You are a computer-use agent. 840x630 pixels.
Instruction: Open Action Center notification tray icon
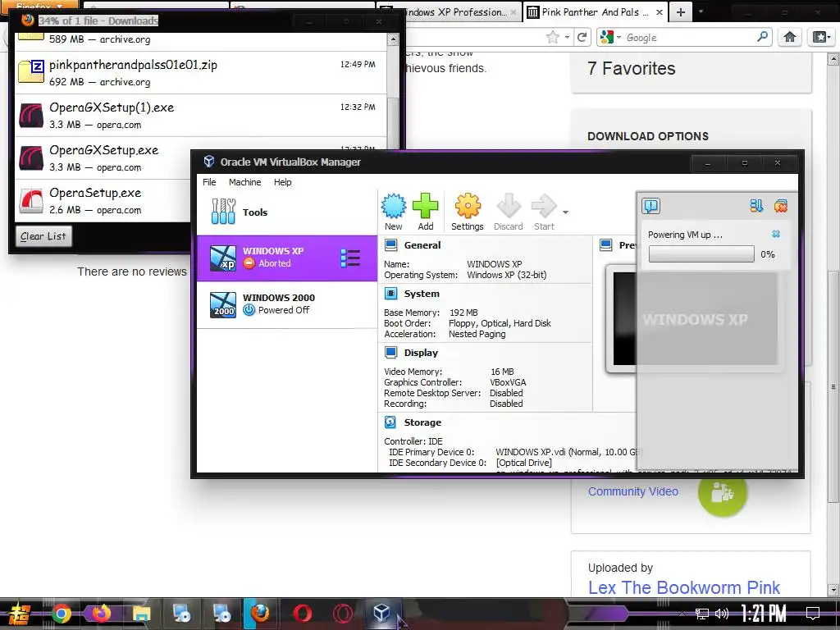[813, 612]
